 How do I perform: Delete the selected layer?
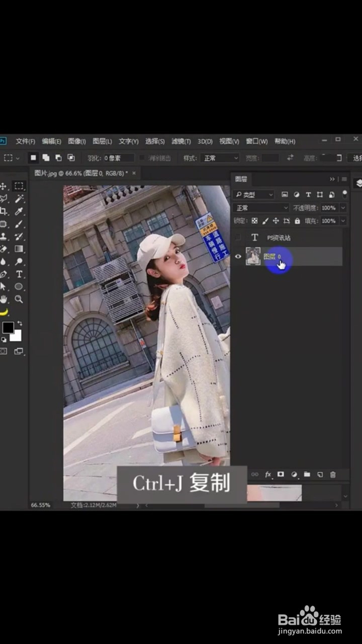click(x=332, y=474)
